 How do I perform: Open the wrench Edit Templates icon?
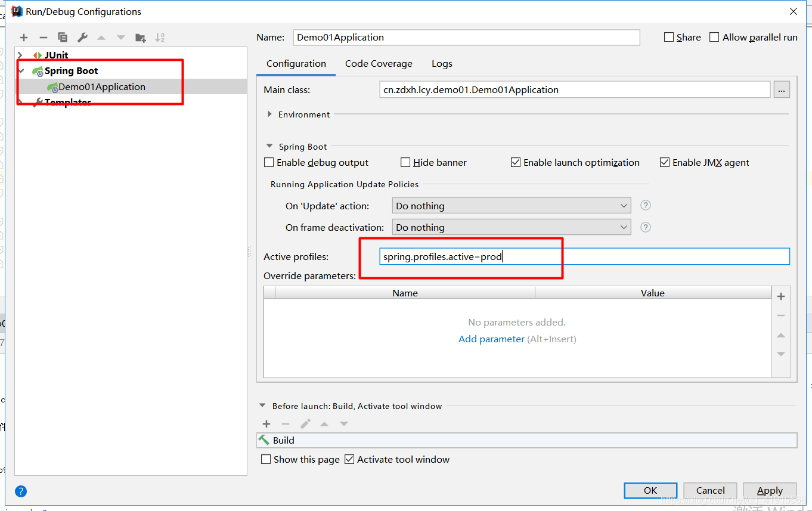pyautogui.click(x=82, y=38)
